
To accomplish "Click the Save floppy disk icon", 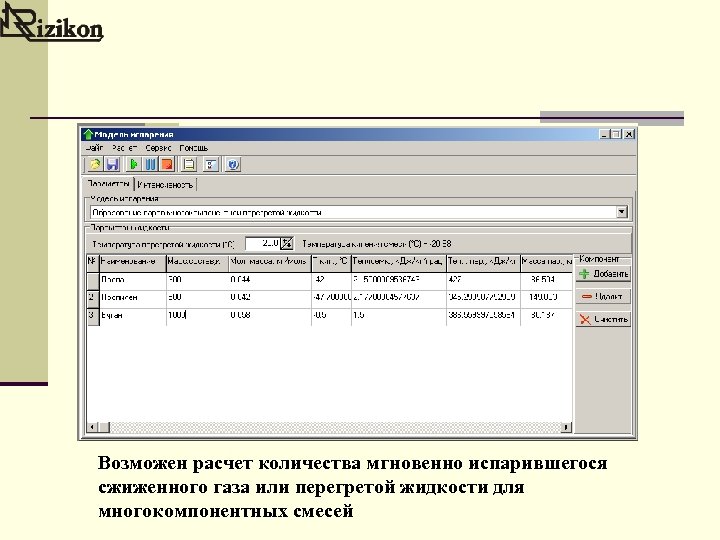I will click(x=112, y=164).
